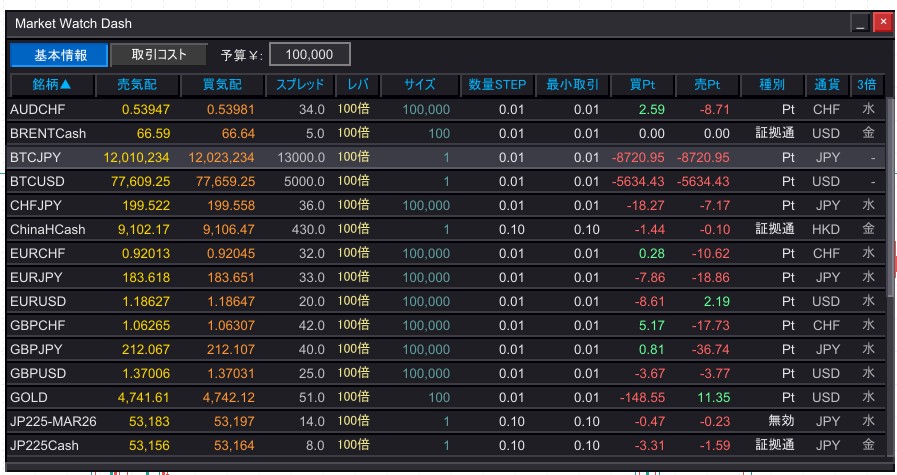The image size is (897, 475).
Task: Switch to the 基本情報 tab
Action: 60,55
